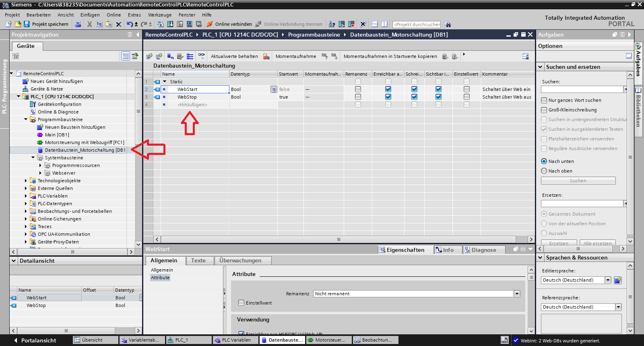Open the Werkzeuge menu
This screenshot has height=346, width=644.
[160, 15]
